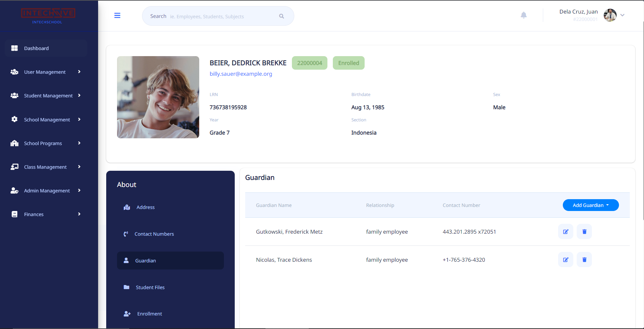Open the Student Files section
This screenshot has height=329, width=644.
[150, 287]
